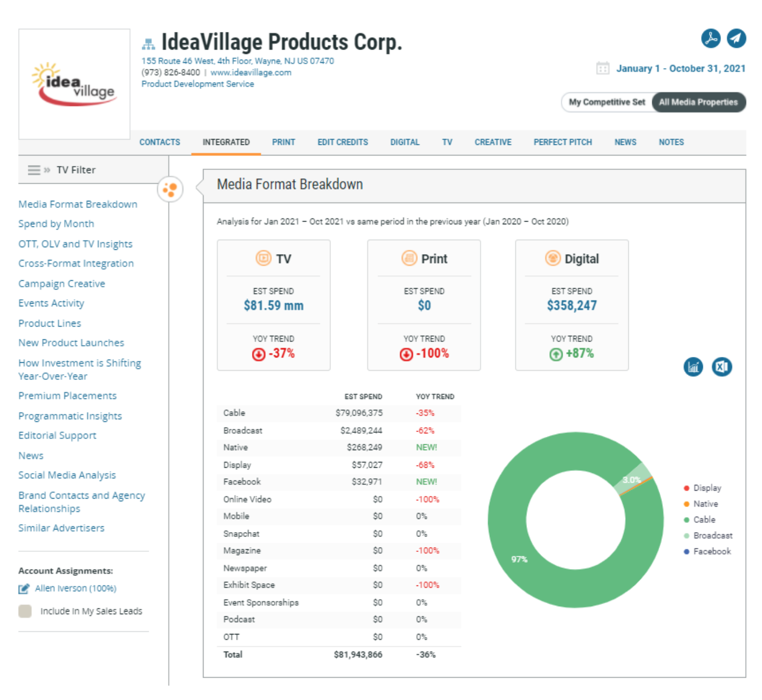Toggle the Facebook legend entry
The height and width of the screenshot is (700, 762).
pyautogui.click(x=707, y=551)
